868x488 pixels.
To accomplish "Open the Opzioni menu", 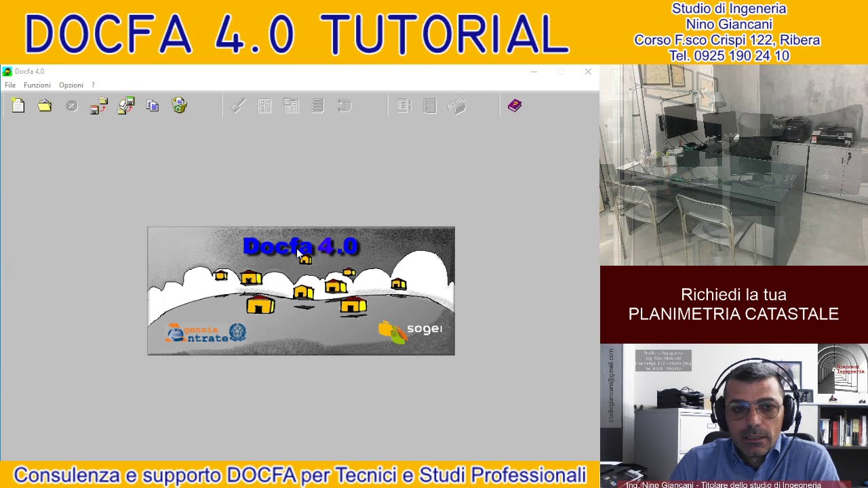I will (71, 85).
